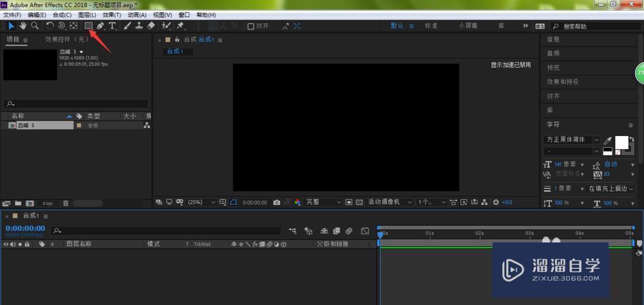Expand the workspace overflow chevrons
Viewport: 644px width, 305px height.
click(x=526, y=26)
